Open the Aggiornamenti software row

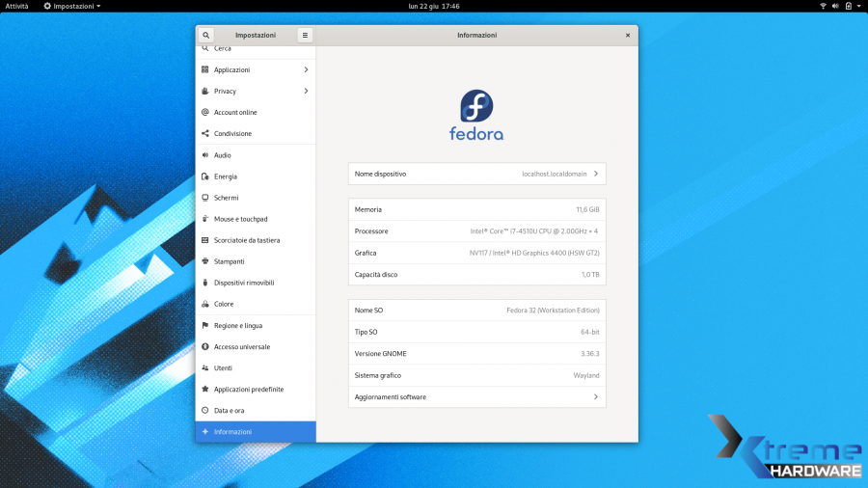476,397
